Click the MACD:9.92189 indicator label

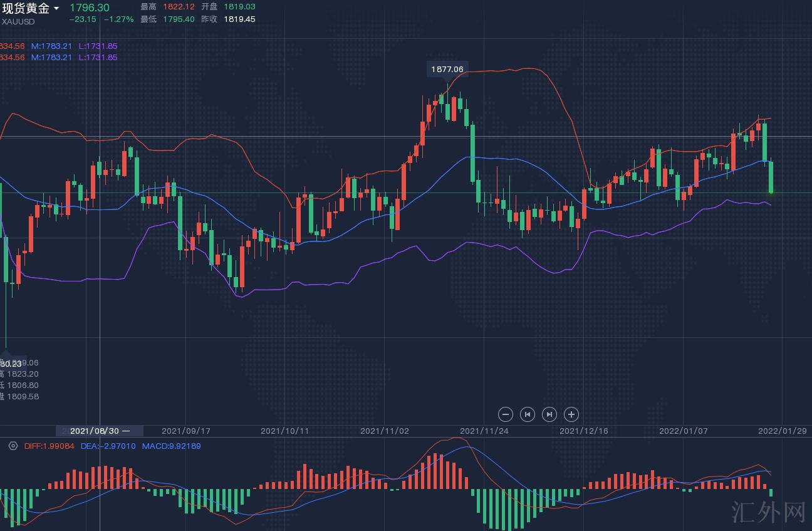click(171, 446)
